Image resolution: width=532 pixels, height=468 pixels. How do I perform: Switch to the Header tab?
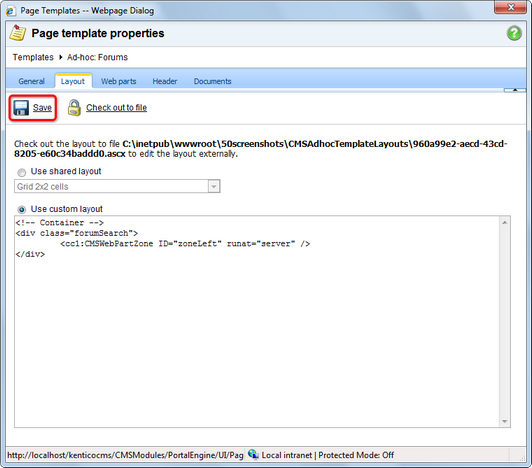pyautogui.click(x=165, y=81)
